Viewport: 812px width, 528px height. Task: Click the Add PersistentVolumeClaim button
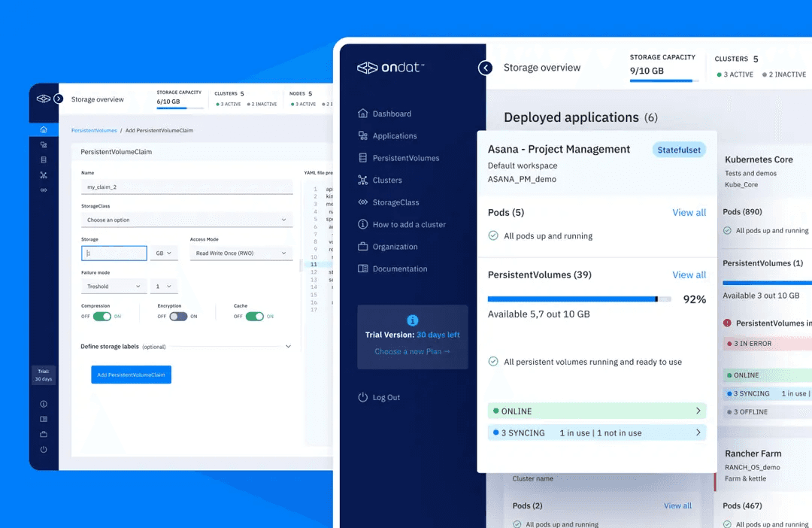tap(131, 375)
